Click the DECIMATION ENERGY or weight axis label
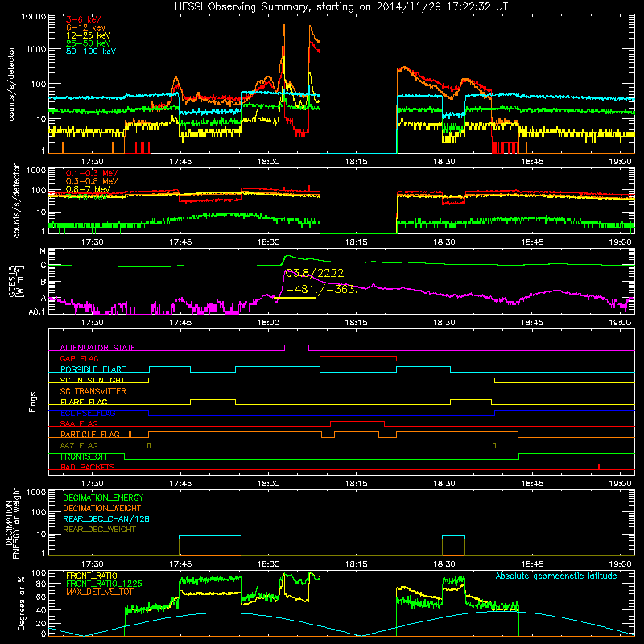The image size is (644, 644). 12,522
